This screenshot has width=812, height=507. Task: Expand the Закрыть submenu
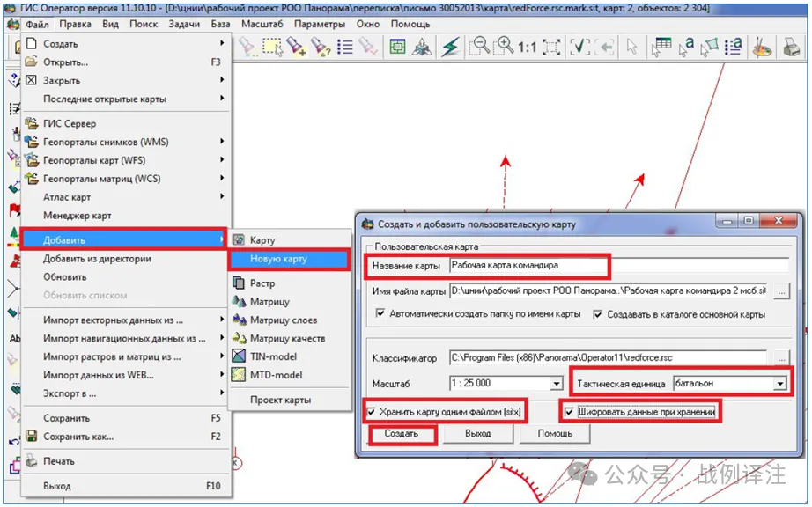126,81
